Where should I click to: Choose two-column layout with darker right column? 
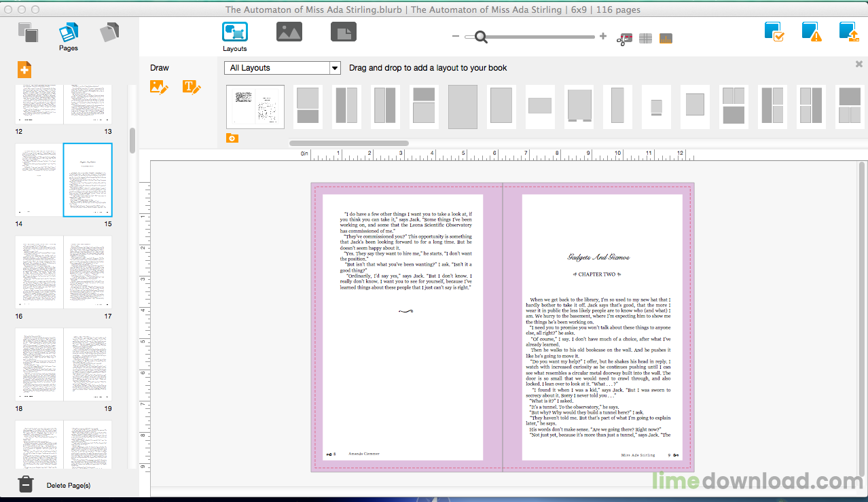click(x=385, y=107)
